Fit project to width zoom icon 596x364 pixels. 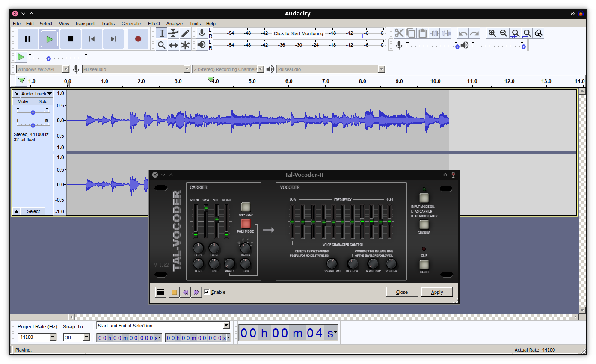[x=527, y=33]
